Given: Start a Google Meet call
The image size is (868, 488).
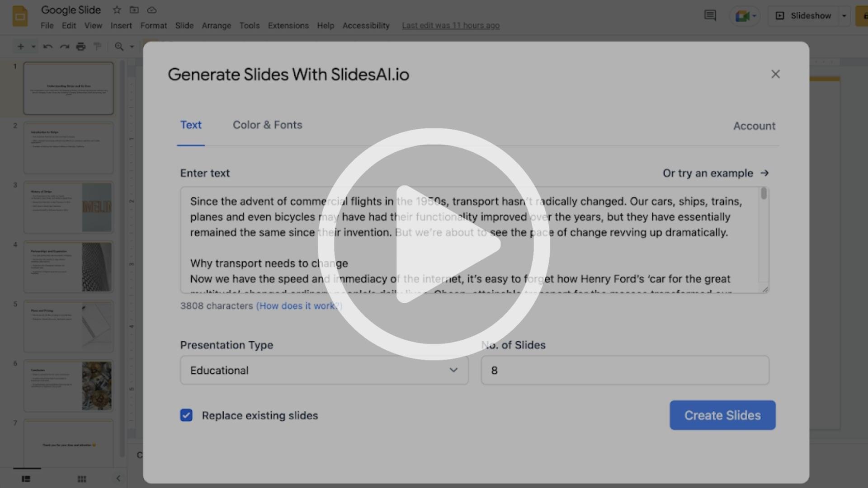Looking at the screenshot, I should (x=745, y=16).
